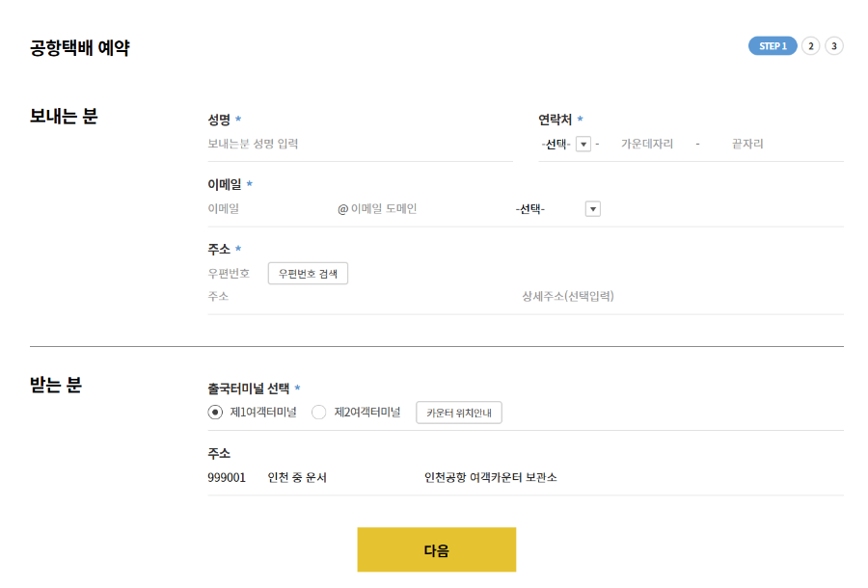Select the 제2여객터미널 radio button
868x588 pixels.
[319, 413]
